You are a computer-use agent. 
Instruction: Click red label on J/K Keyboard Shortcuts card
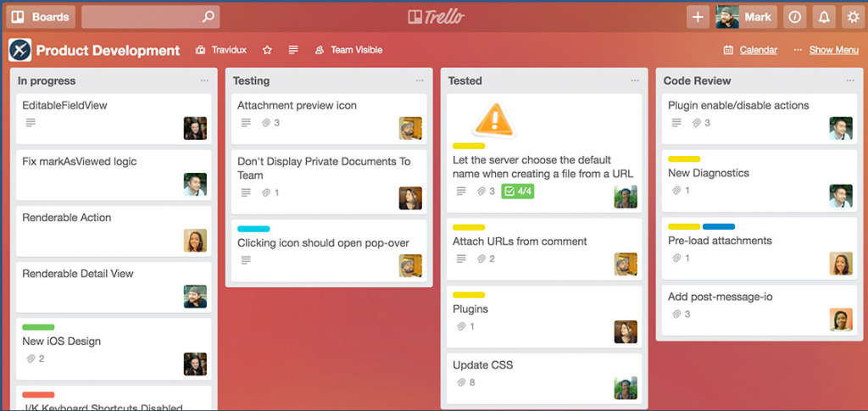tap(38, 394)
